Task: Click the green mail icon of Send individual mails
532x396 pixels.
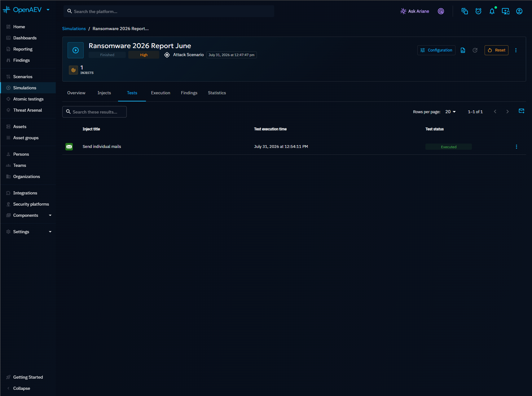Action: point(69,147)
